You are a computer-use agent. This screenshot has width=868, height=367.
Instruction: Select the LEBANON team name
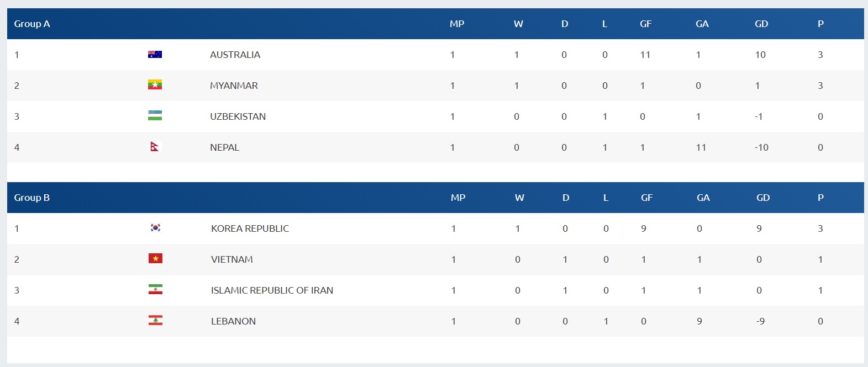tap(233, 321)
